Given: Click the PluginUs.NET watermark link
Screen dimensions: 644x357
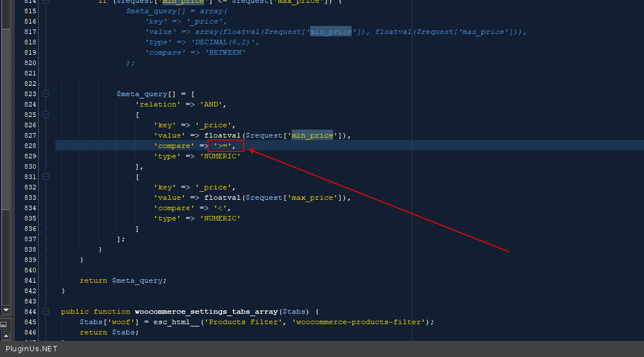Looking at the screenshot, I should click(x=32, y=349).
